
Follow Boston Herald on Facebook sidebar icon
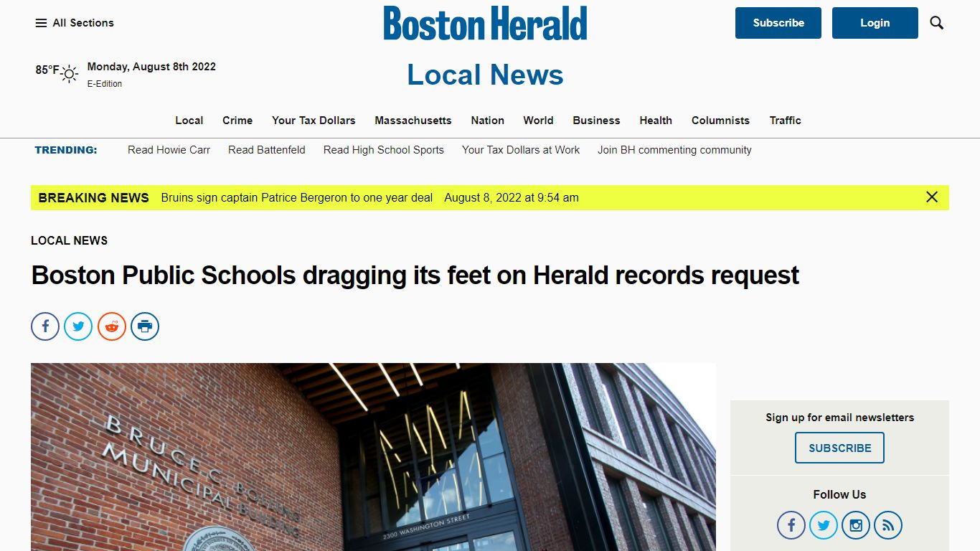tap(791, 525)
